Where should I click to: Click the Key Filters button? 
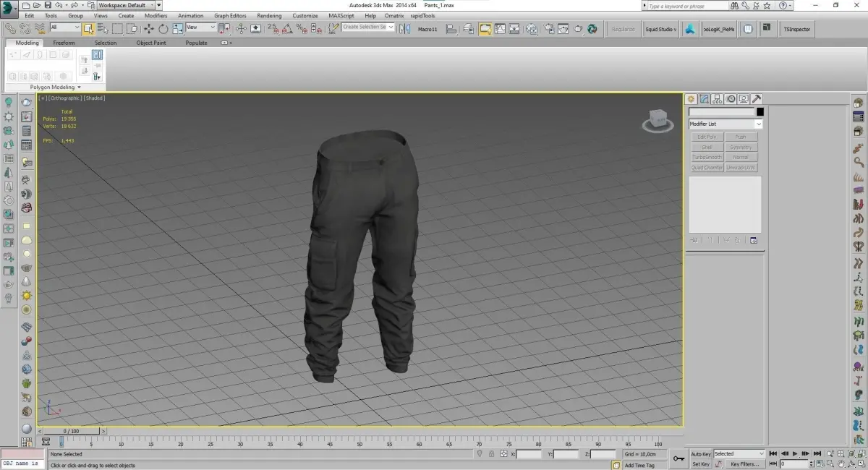point(744,464)
